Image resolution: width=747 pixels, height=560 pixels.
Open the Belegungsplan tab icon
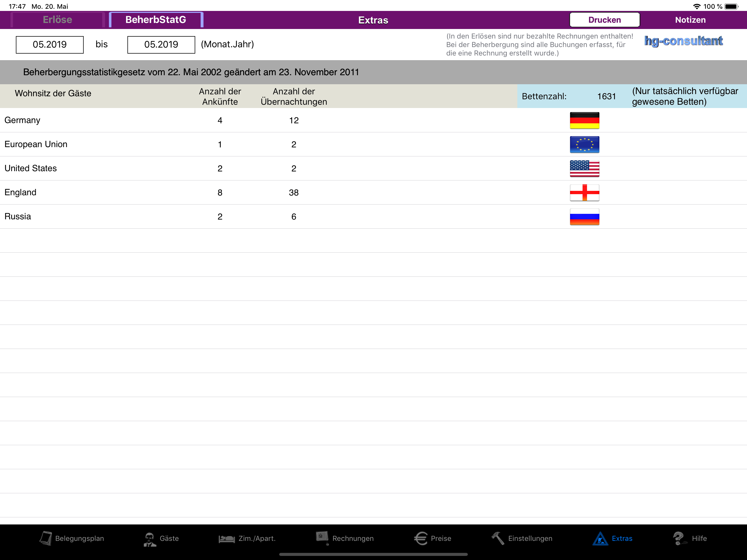pyautogui.click(x=46, y=538)
